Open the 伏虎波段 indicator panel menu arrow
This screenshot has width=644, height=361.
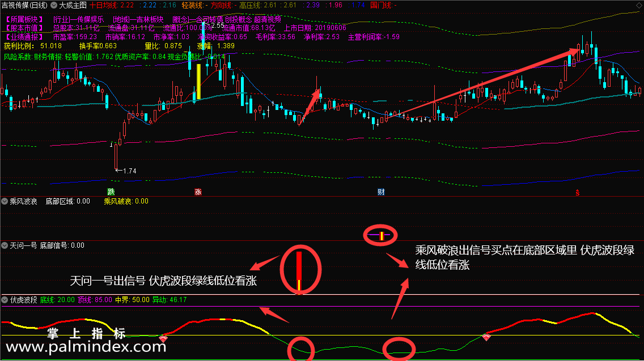[x=5, y=300]
